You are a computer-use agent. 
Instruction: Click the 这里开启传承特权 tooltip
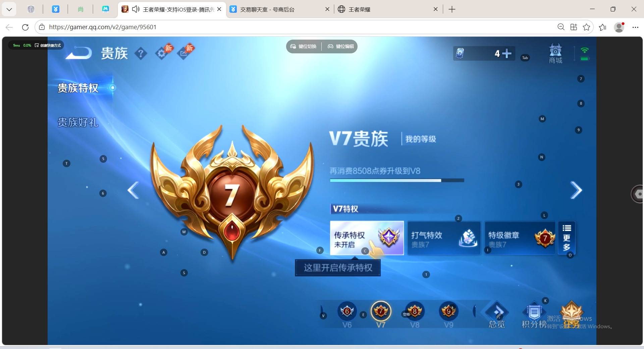coord(338,268)
